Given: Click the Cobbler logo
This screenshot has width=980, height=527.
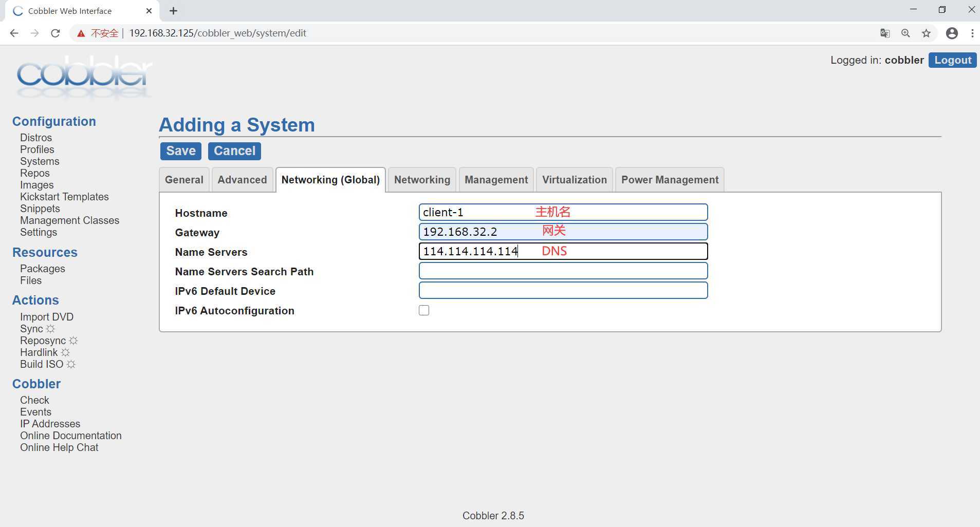Looking at the screenshot, I should tap(84, 77).
